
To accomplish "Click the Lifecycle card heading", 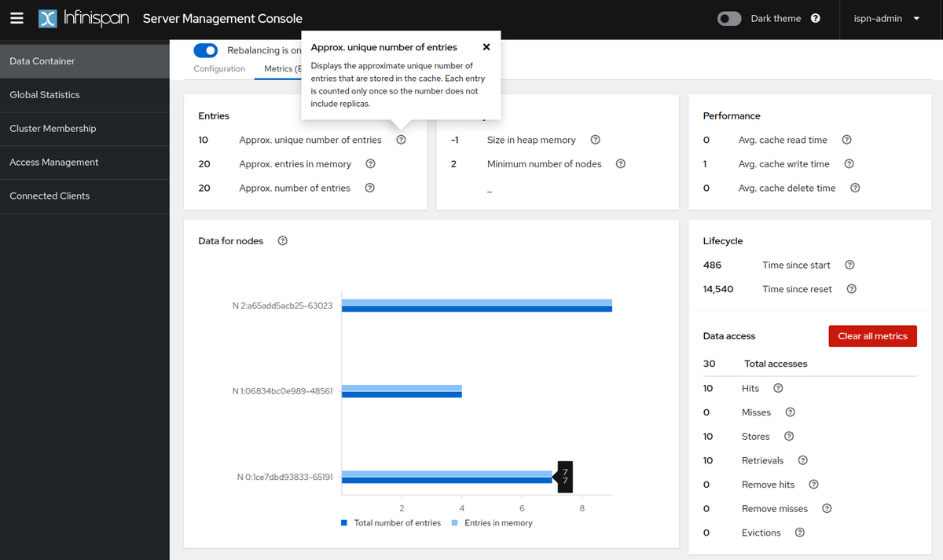I will (723, 241).
